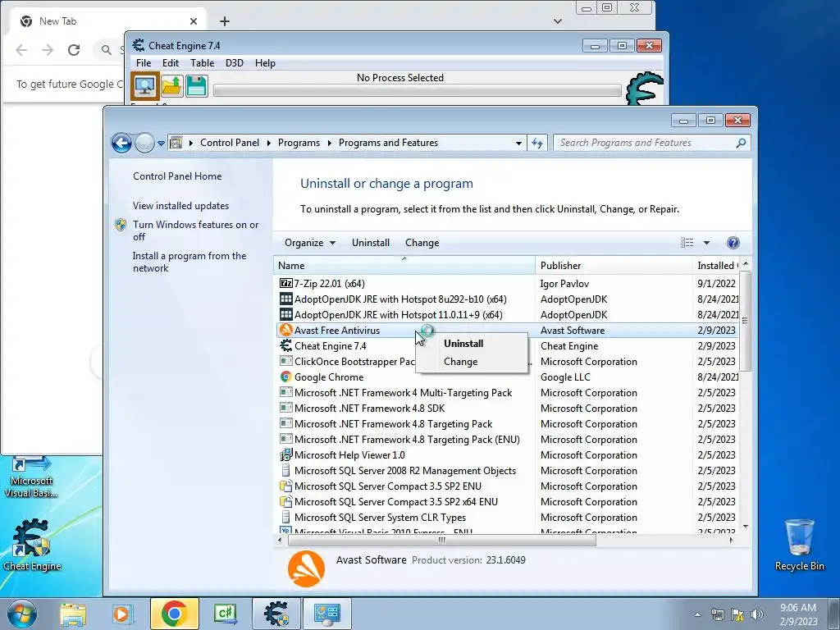The height and width of the screenshot is (630, 840).
Task: Open Control Panel Home link
Action: pos(177,176)
